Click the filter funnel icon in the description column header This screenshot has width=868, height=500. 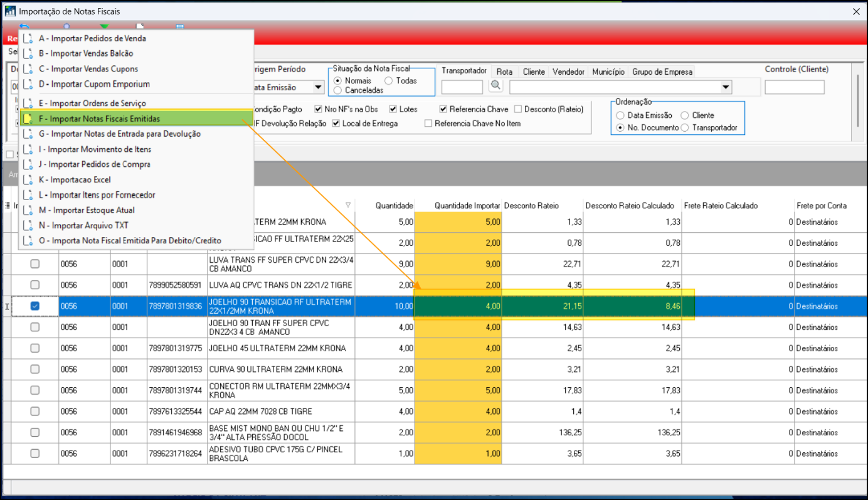tap(348, 205)
